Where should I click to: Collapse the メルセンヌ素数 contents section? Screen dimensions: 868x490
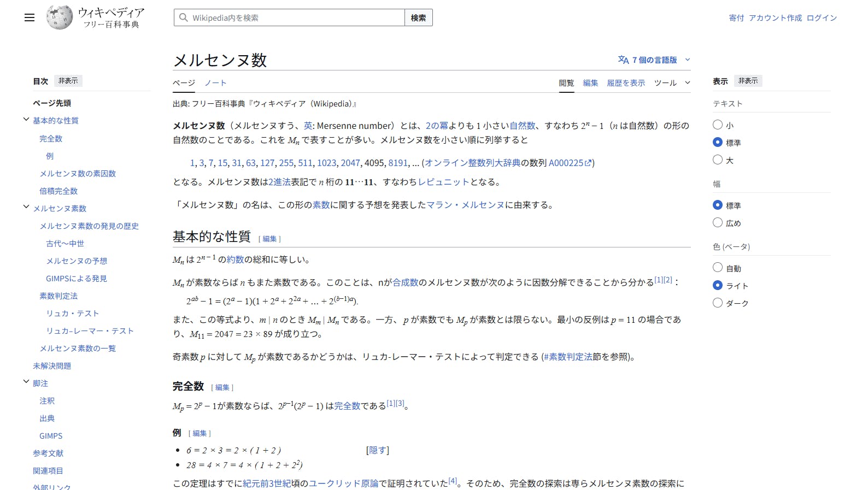pos(26,207)
